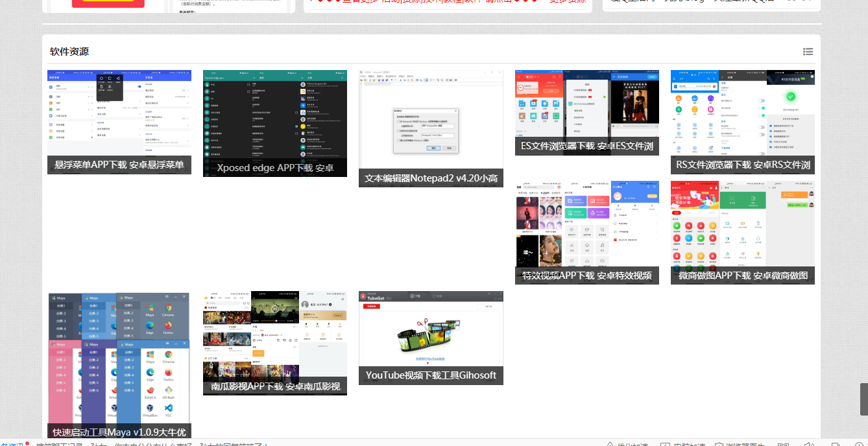Click the 南瓜影视 movie app screenshot thumbnail
Viewport: 868px width, 446px height.
pos(275,334)
